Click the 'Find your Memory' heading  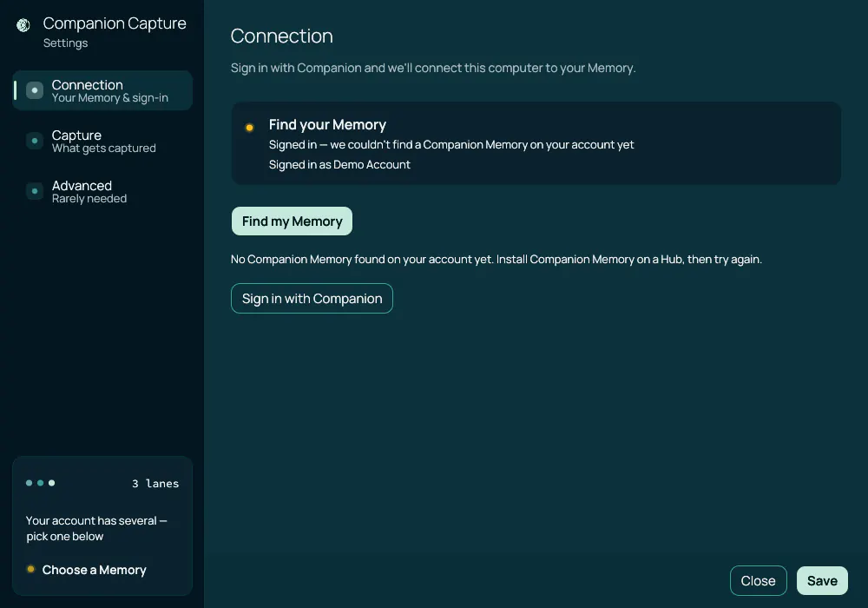coord(327,124)
